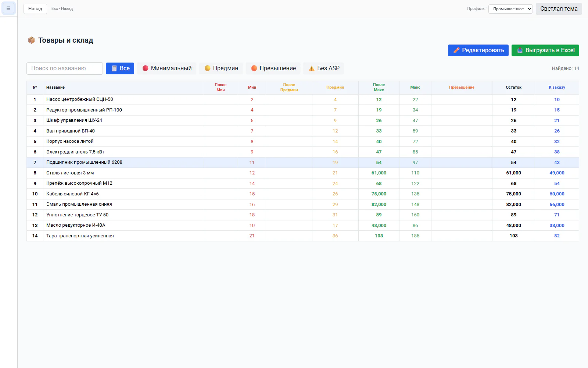
Task: Click Найдено: 14 counter
Action: (x=565, y=68)
